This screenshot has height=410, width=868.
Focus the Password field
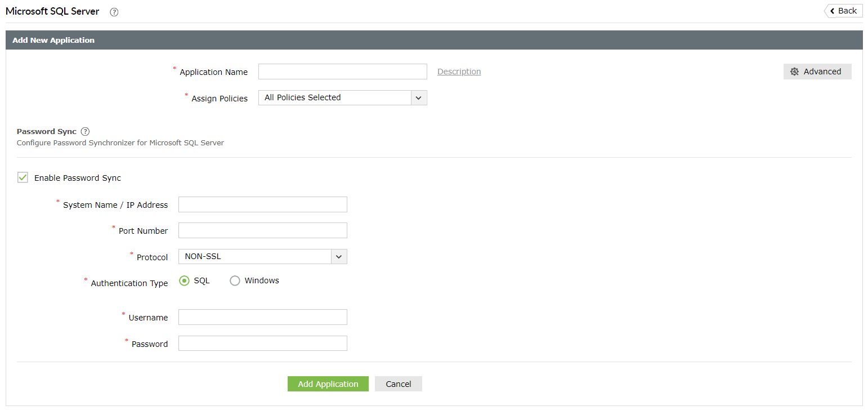click(263, 343)
